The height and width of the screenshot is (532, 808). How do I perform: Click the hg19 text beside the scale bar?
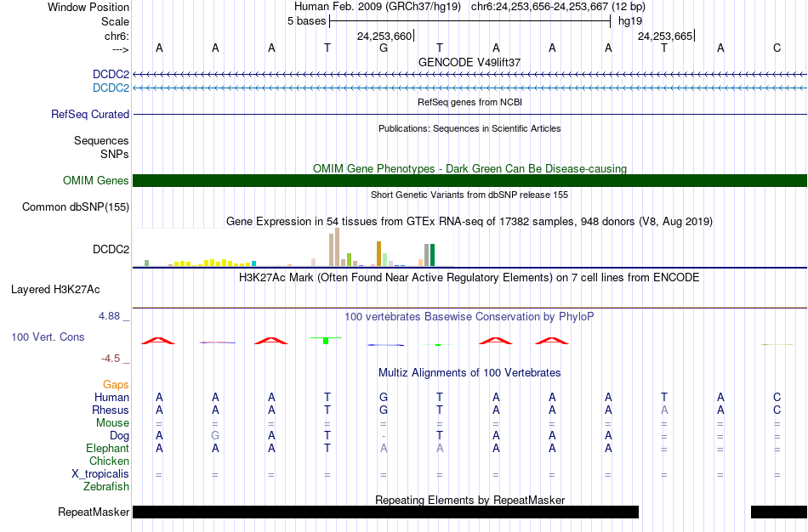[x=630, y=21]
